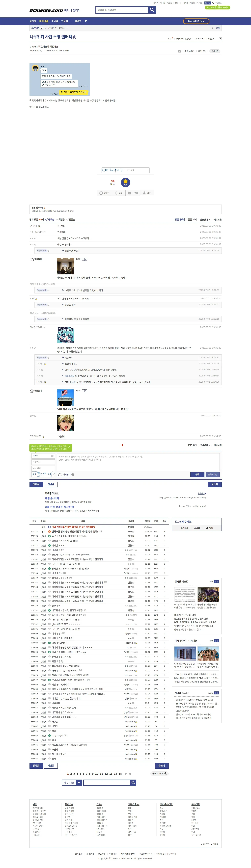Click the 로그인 link at top
The width and height of the screenshot is (251, 868).
pos(208,3)
